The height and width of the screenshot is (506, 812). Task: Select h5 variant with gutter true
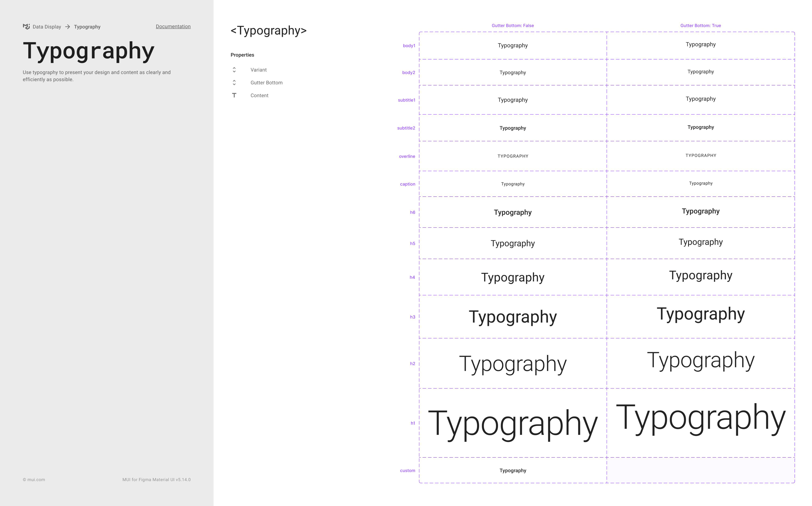701,242
